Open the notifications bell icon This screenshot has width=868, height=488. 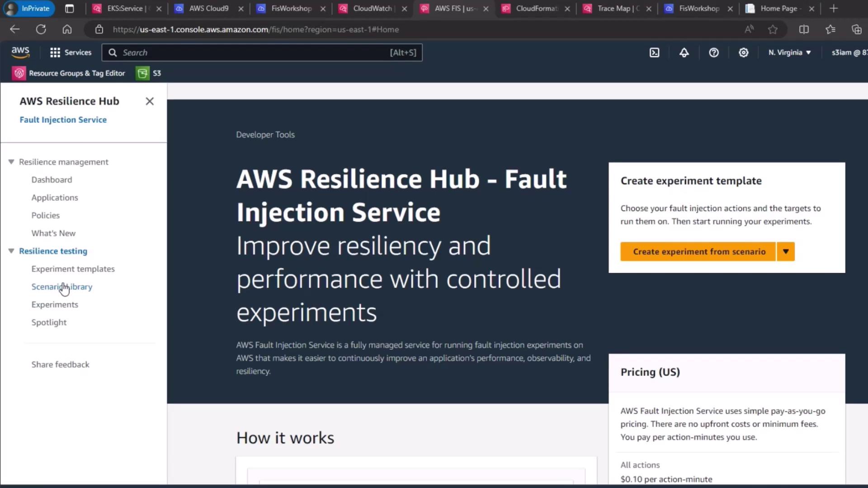(x=684, y=52)
